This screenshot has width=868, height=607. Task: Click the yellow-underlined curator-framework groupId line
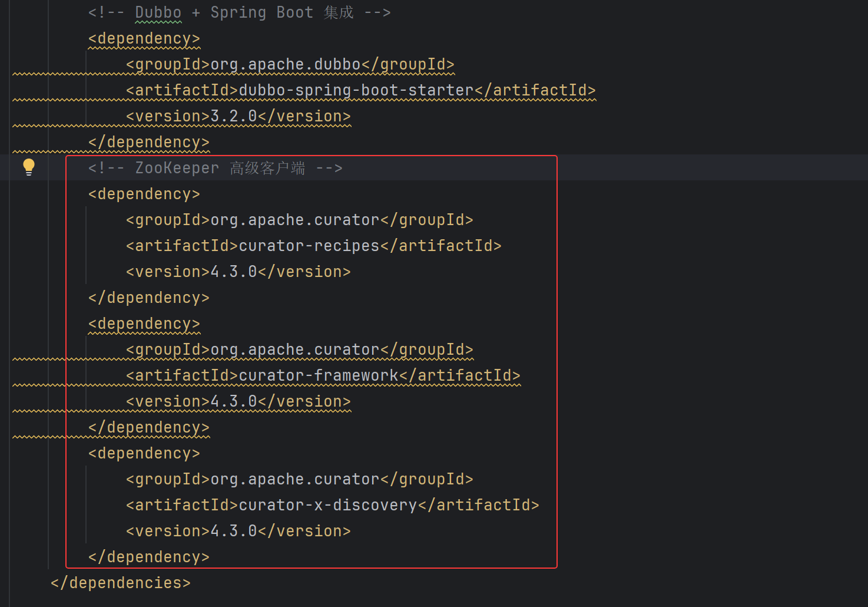[299, 349]
